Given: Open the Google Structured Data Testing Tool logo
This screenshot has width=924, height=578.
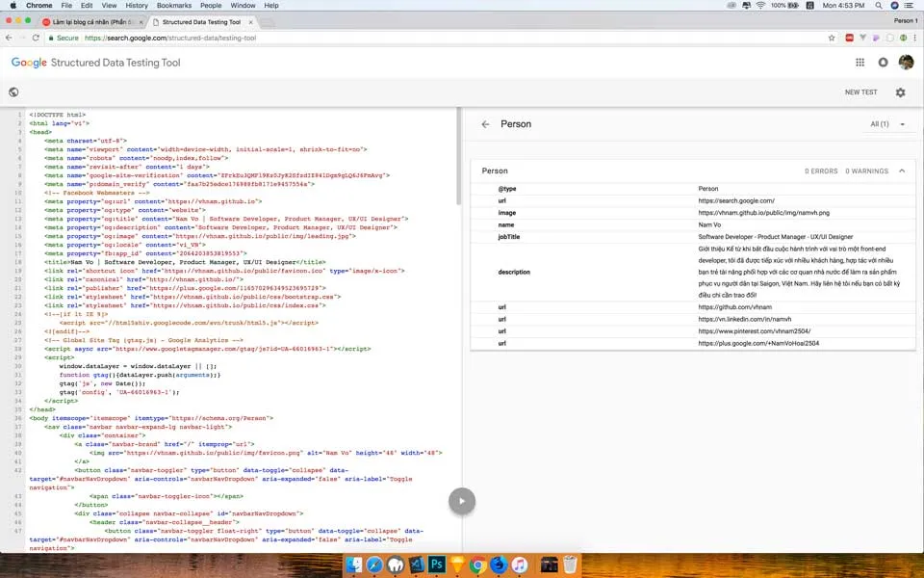Looking at the screenshot, I should (95, 62).
